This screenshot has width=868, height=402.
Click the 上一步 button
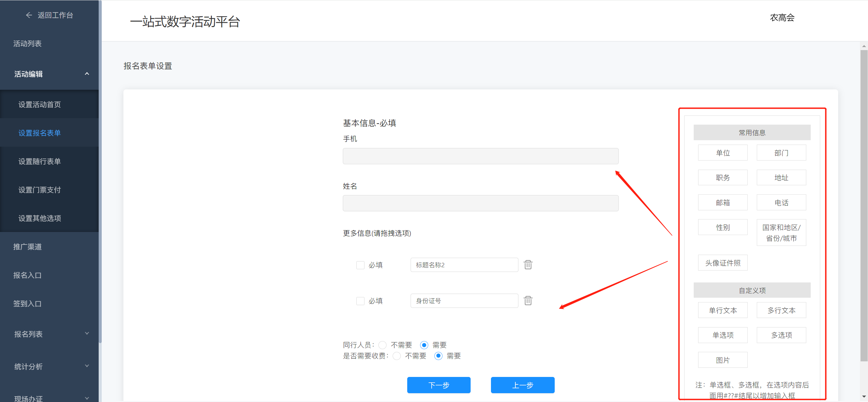point(522,385)
